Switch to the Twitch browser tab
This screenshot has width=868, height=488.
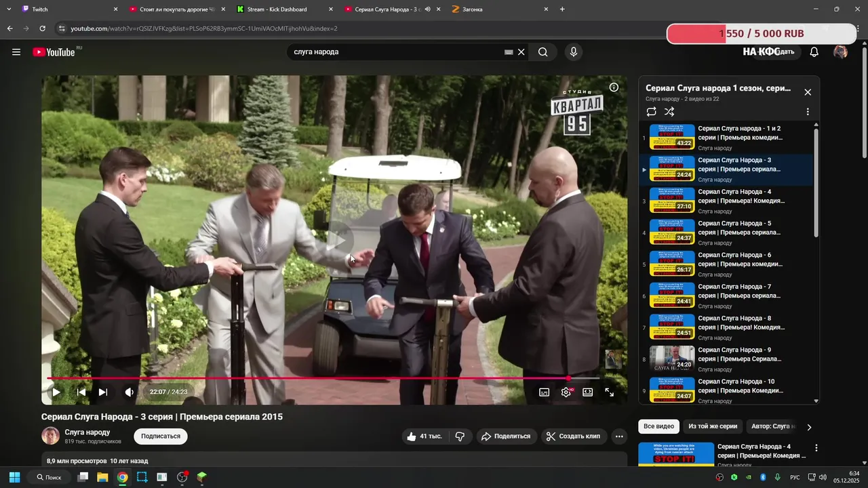click(x=68, y=9)
